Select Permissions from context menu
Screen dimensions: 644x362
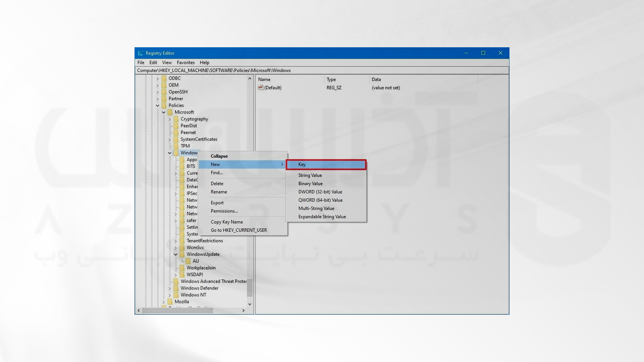(224, 211)
